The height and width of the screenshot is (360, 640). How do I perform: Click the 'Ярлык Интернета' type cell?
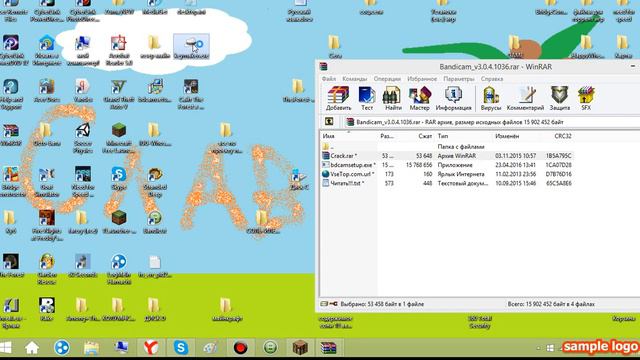click(x=461, y=174)
